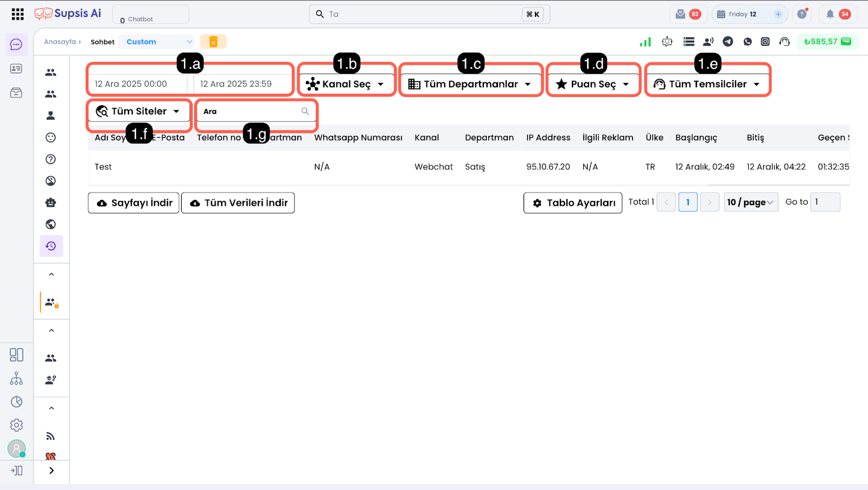This screenshot has height=490, width=868.
Task: Click the WhatsApp channel icon
Action: point(748,42)
